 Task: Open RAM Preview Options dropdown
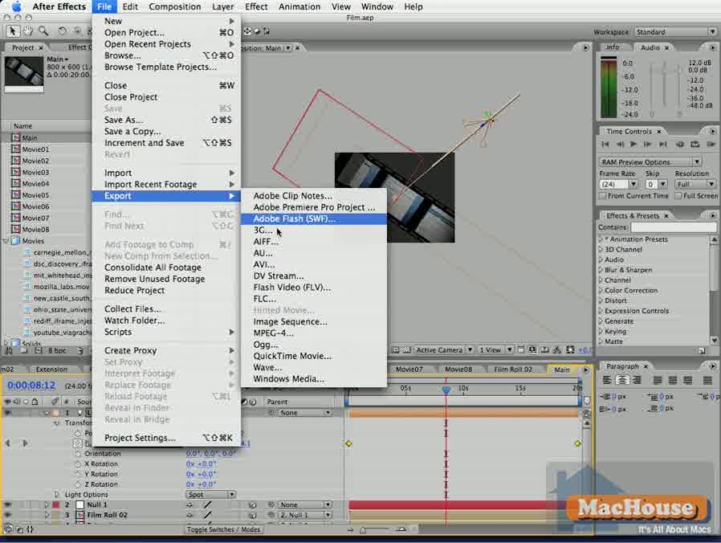pyautogui.click(x=651, y=162)
